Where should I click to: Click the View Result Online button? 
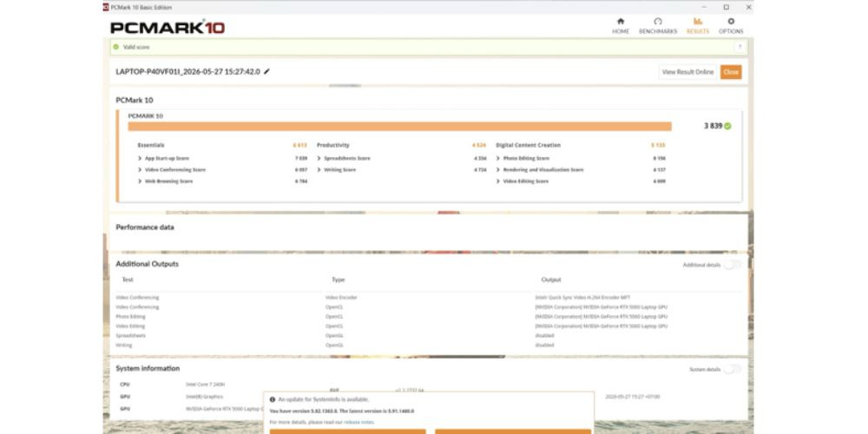[687, 72]
